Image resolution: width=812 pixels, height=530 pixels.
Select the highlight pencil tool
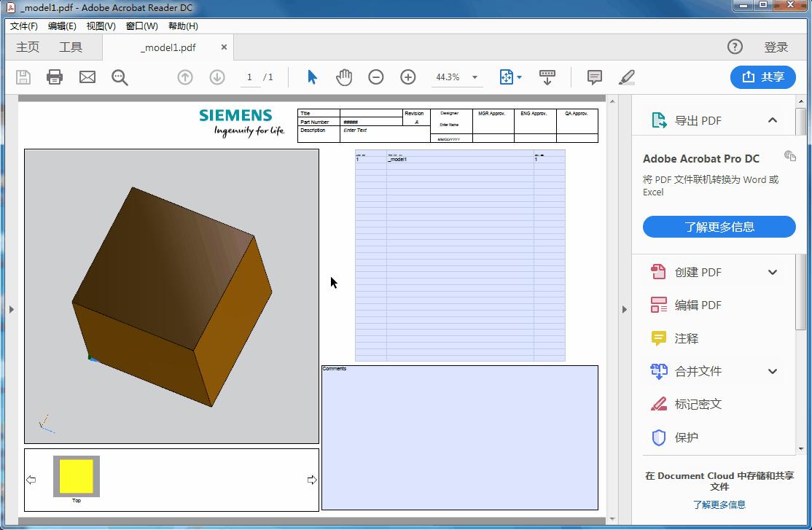(x=627, y=77)
